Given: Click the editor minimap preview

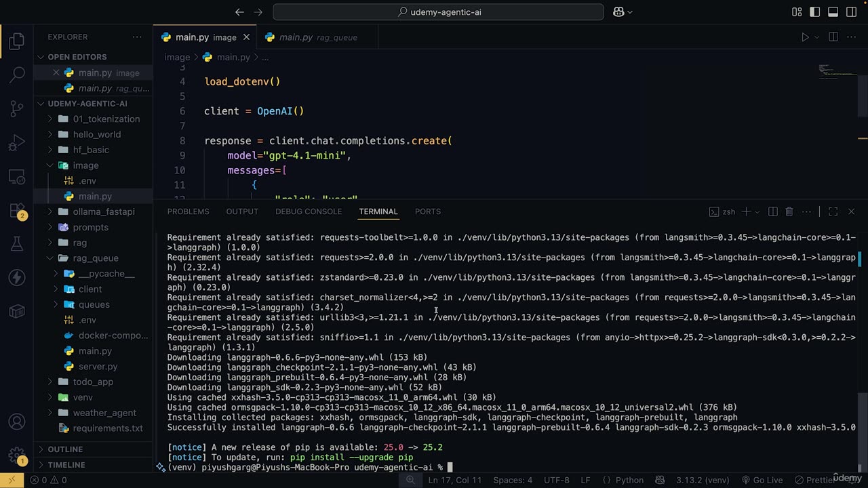Looking at the screenshot, I should [837, 70].
